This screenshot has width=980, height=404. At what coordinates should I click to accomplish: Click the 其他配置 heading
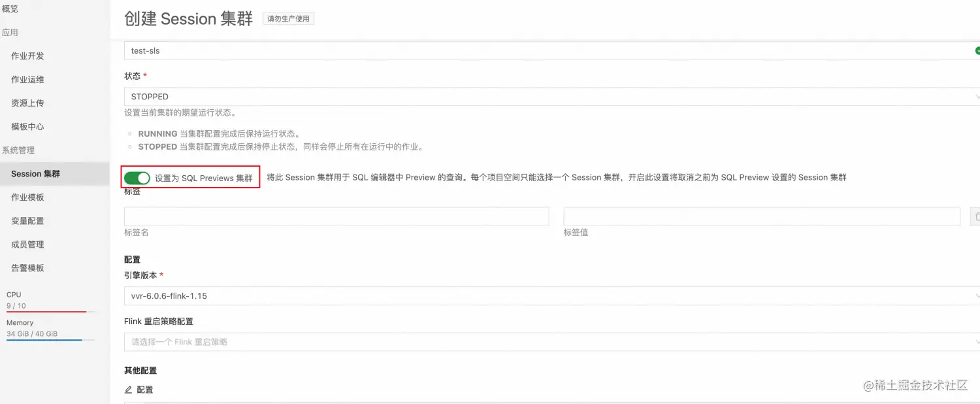(140, 371)
